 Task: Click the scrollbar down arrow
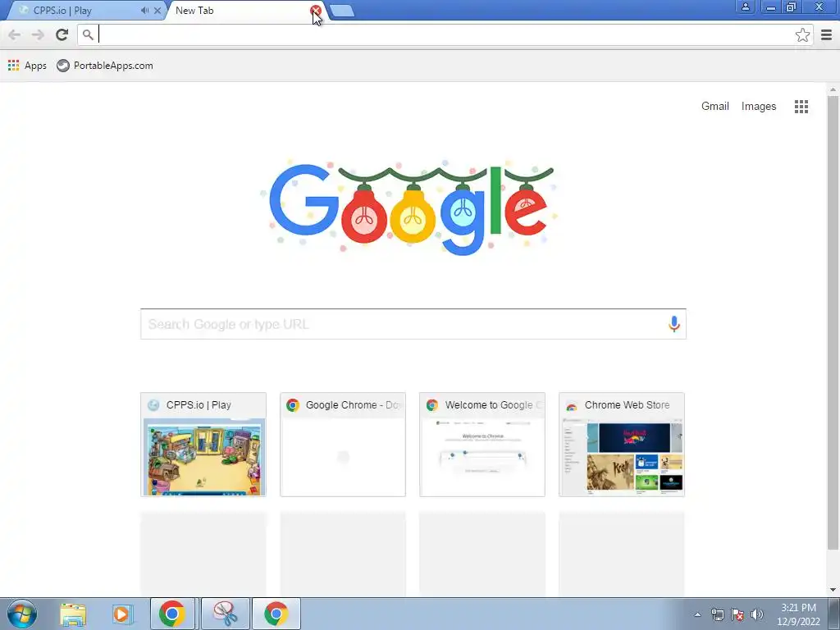point(833,590)
